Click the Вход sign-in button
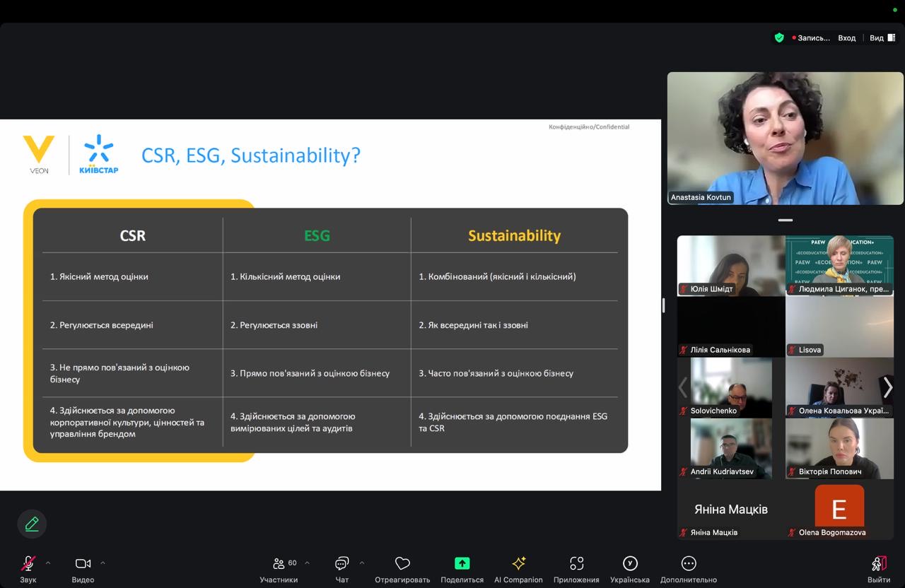This screenshot has height=588, width=905. (846, 38)
